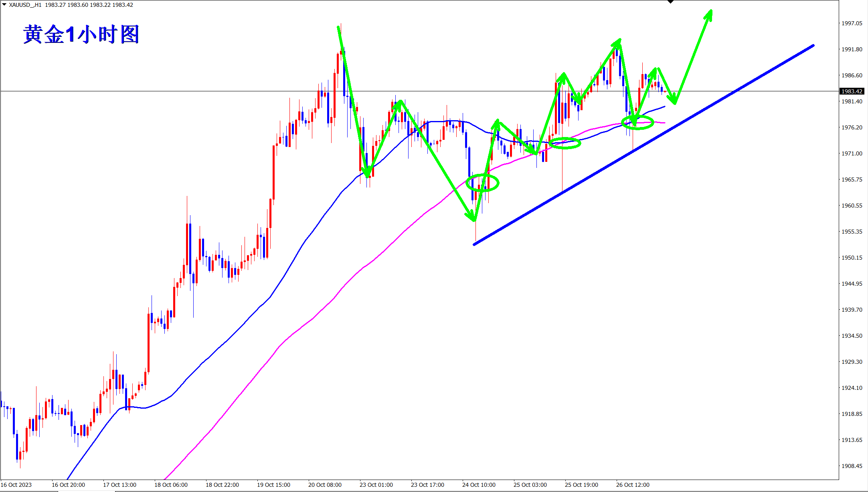Click the triangle arrow beside XAUUSD symbol label

pos(4,5)
